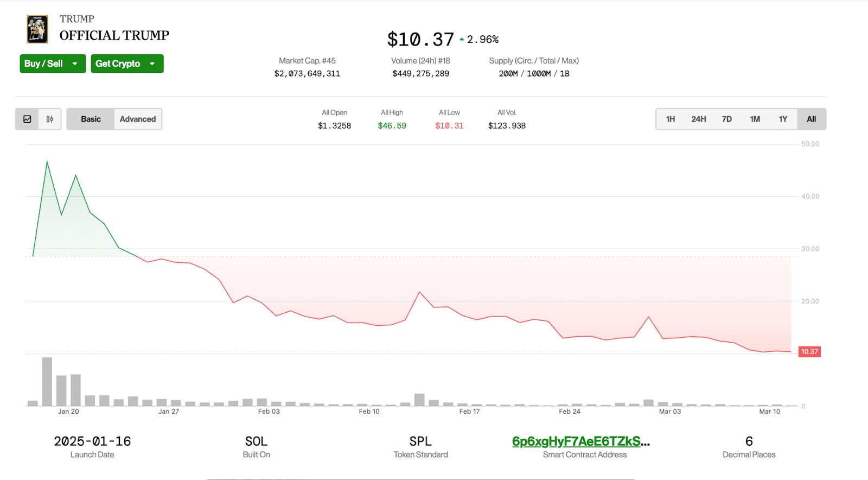Select the 1H time range
Image resolution: width=868 pixels, height=480 pixels.
671,119
